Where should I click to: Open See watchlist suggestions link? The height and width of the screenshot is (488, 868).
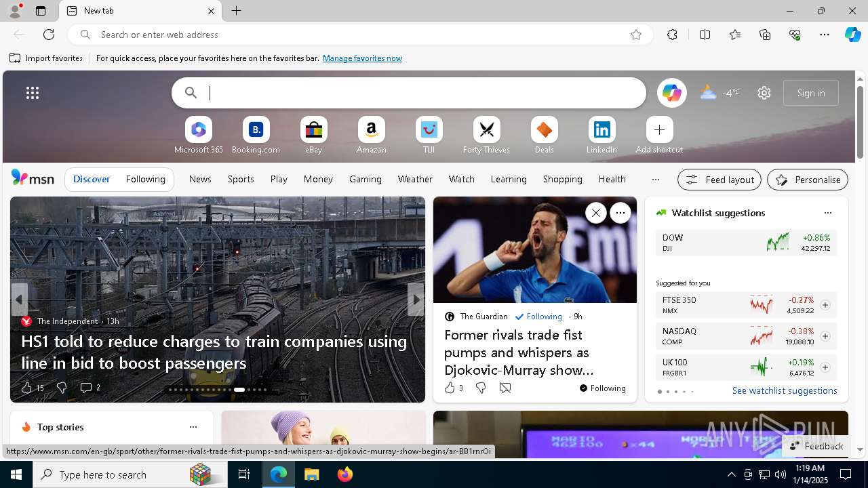[785, 390]
